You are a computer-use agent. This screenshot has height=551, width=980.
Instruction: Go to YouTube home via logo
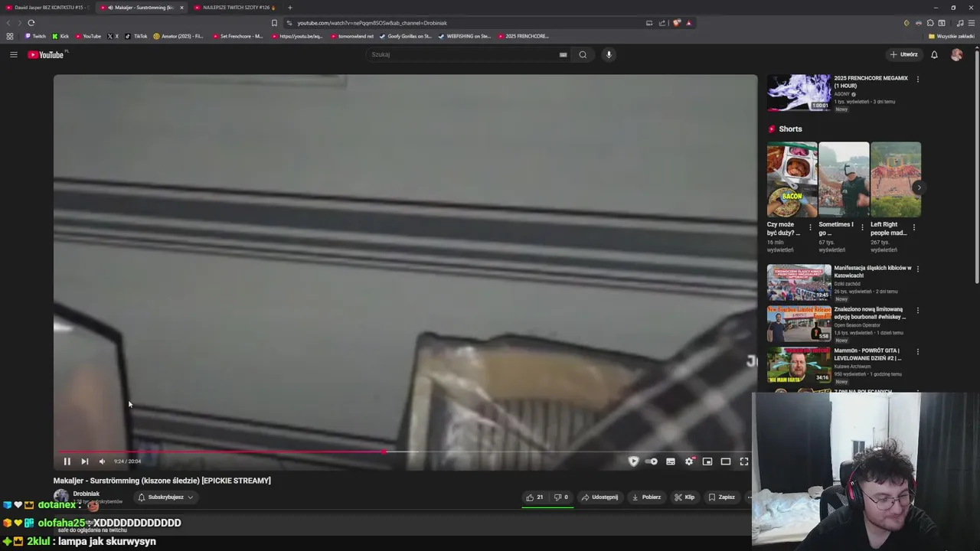pyautogui.click(x=47, y=54)
